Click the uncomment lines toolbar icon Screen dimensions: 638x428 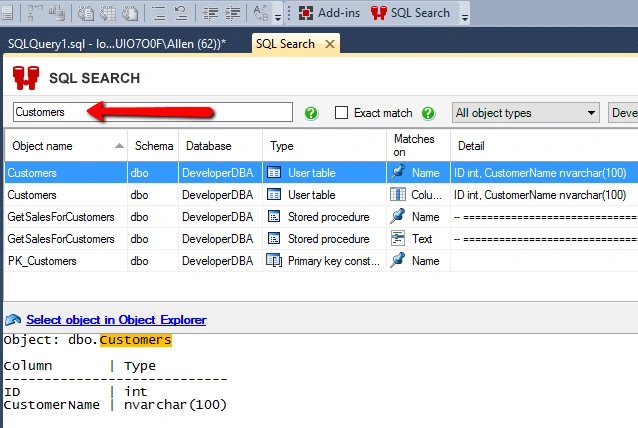181,13
